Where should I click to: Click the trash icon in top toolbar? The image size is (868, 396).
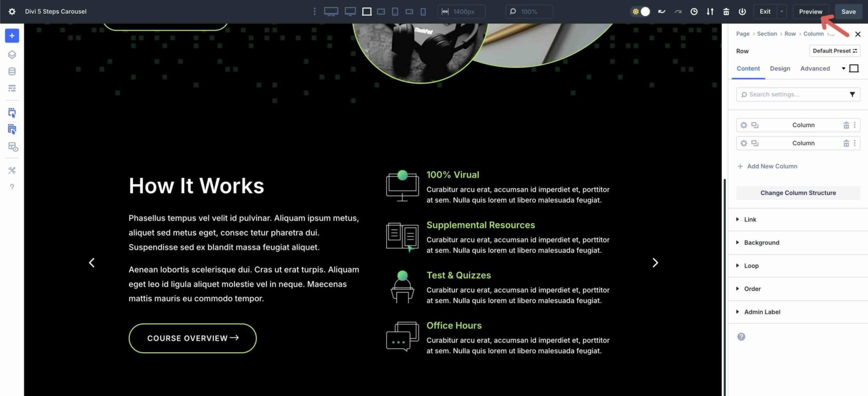tap(726, 12)
